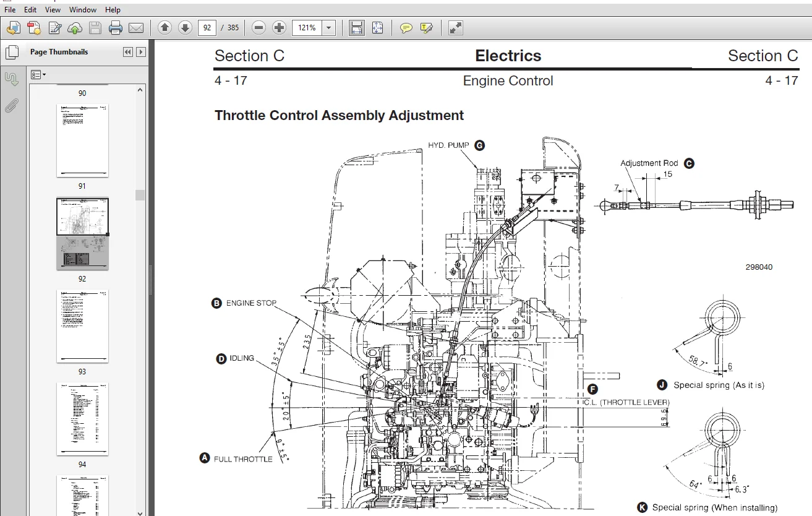Click the 'C.L. (THROTTLE LEVER)' label
This screenshot has width=812, height=516.
[626, 403]
